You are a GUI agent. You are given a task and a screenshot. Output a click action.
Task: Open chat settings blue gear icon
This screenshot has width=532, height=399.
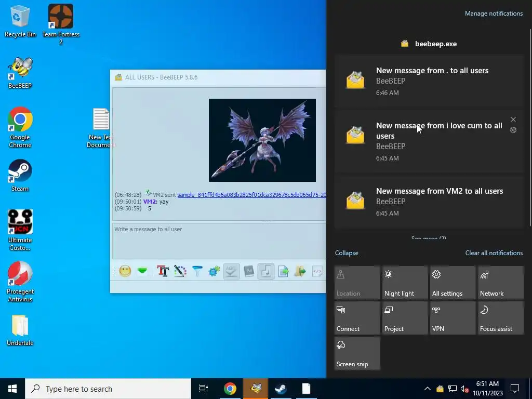click(x=214, y=271)
